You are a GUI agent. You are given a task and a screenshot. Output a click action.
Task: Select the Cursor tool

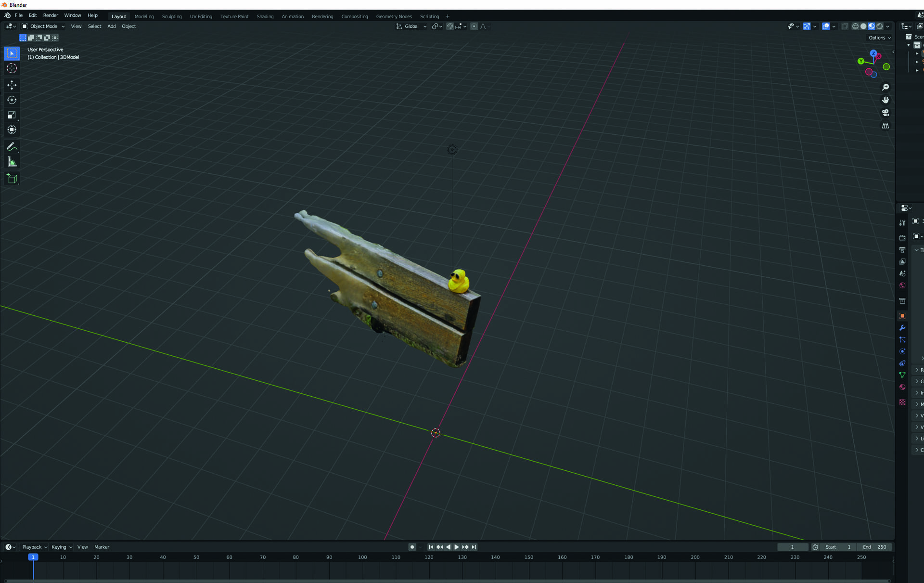click(12, 68)
